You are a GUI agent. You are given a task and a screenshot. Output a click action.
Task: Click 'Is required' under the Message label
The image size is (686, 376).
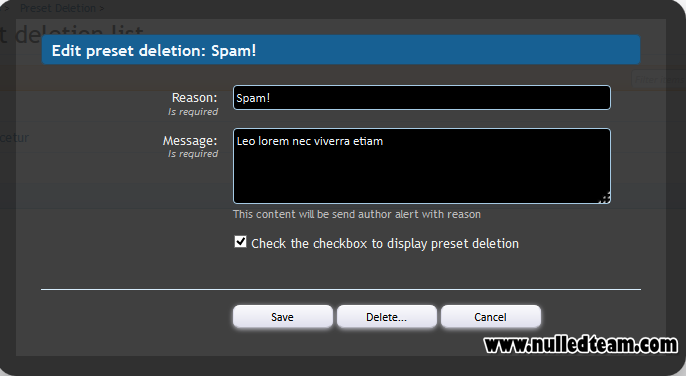pos(193,154)
